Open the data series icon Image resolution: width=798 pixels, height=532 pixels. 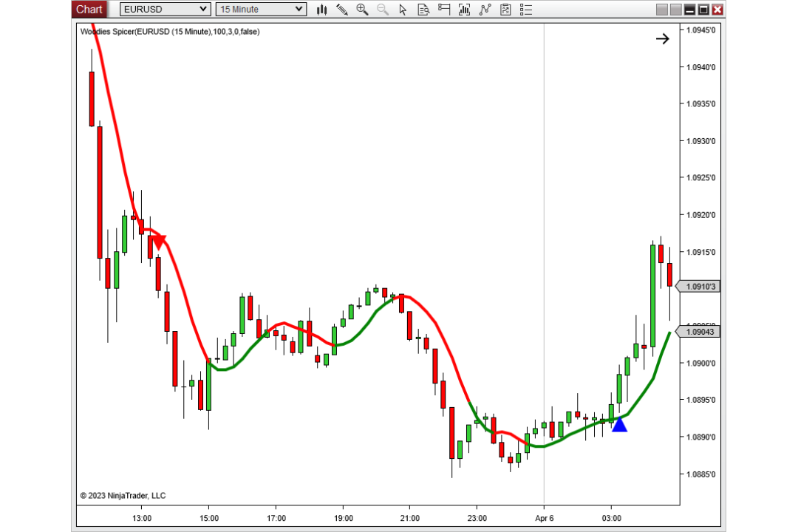[x=464, y=9]
